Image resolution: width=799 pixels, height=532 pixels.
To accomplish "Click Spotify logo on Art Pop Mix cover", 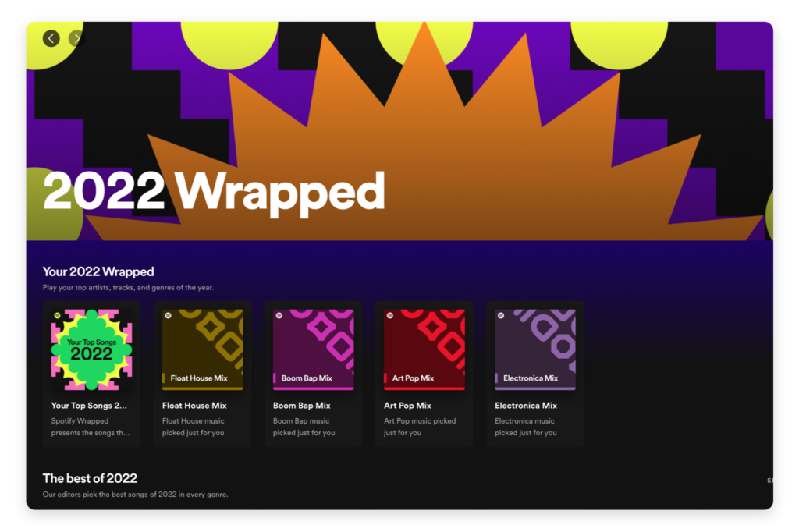I will (390, 315).
